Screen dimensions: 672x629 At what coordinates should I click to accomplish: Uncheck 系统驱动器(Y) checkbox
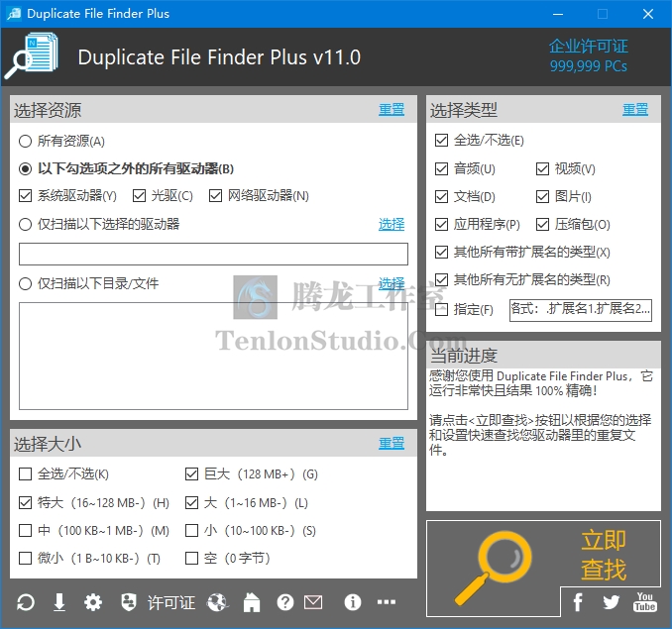tap(26, 196)
